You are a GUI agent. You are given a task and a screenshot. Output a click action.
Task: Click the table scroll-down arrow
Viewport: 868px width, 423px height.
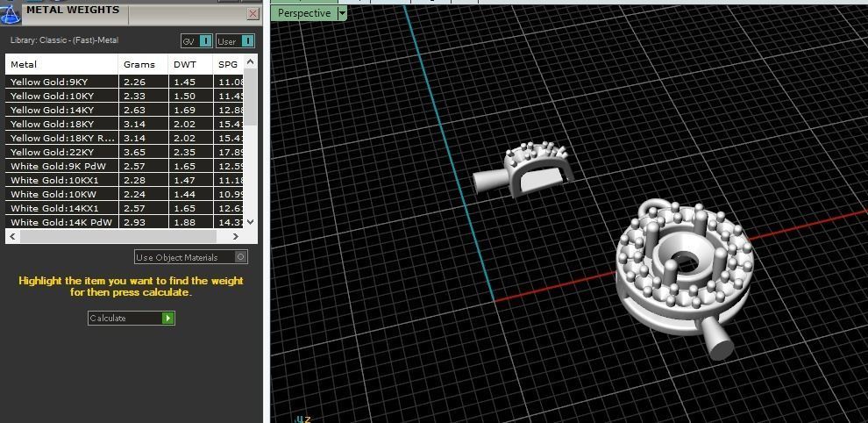(x=250, y=222)
